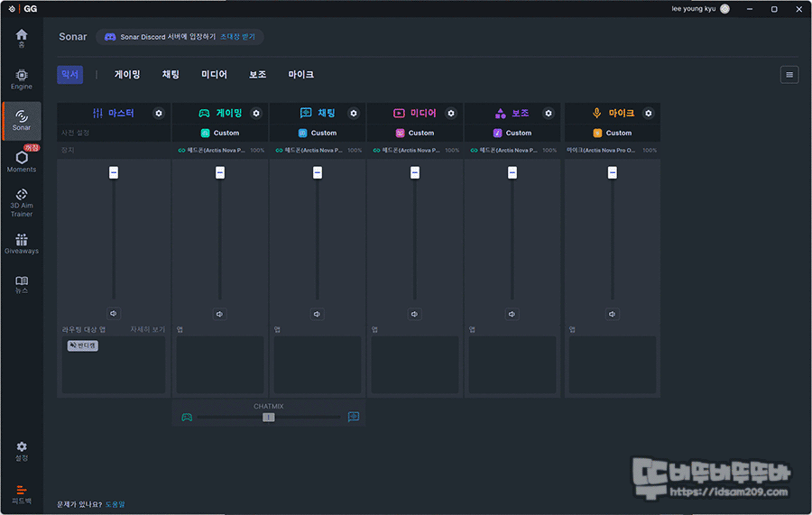This screenshot has height=515, width=812.
Task: Mute the 미디어 channel
Action: point(414,314)
